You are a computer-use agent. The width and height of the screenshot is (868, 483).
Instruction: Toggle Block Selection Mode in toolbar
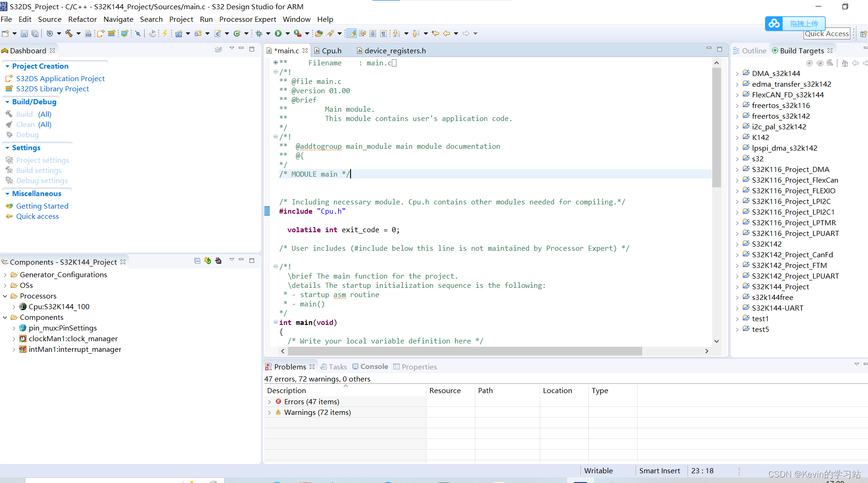(x=373, y=33)
